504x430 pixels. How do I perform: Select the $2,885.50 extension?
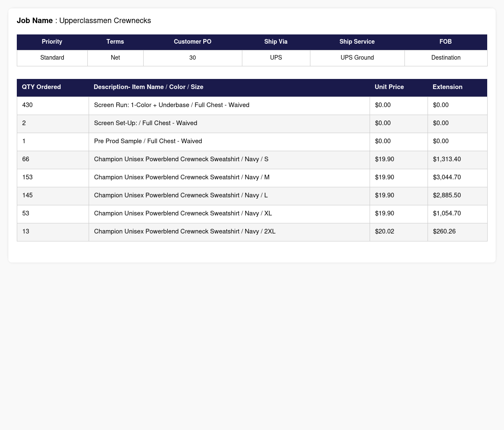click(457, 196)
